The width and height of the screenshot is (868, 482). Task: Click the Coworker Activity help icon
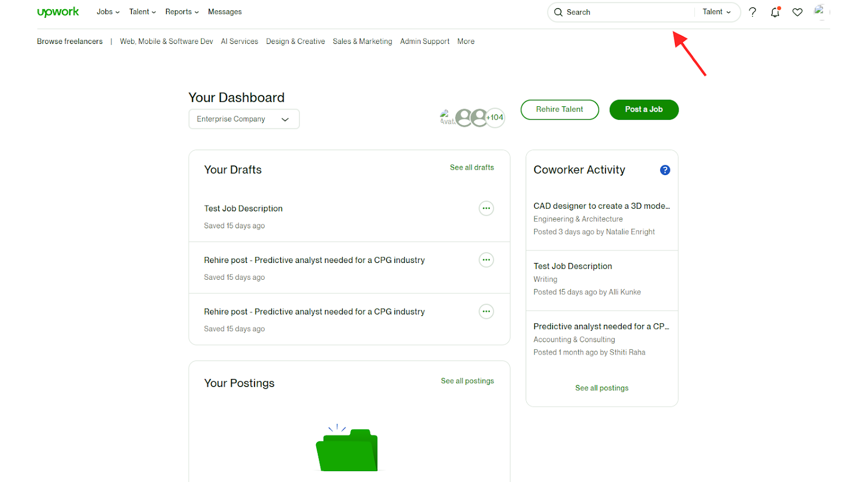click(665, 170)
